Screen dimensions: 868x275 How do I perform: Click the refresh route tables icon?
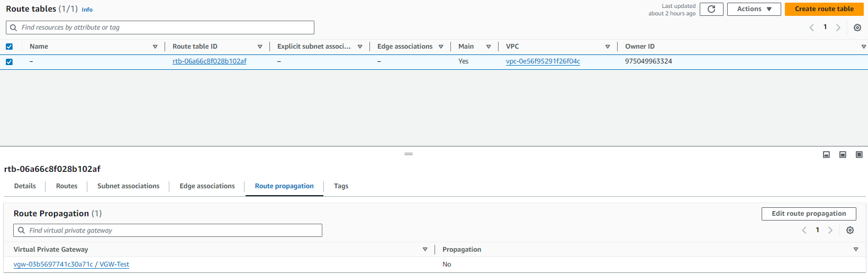click(x=711, y=9)
